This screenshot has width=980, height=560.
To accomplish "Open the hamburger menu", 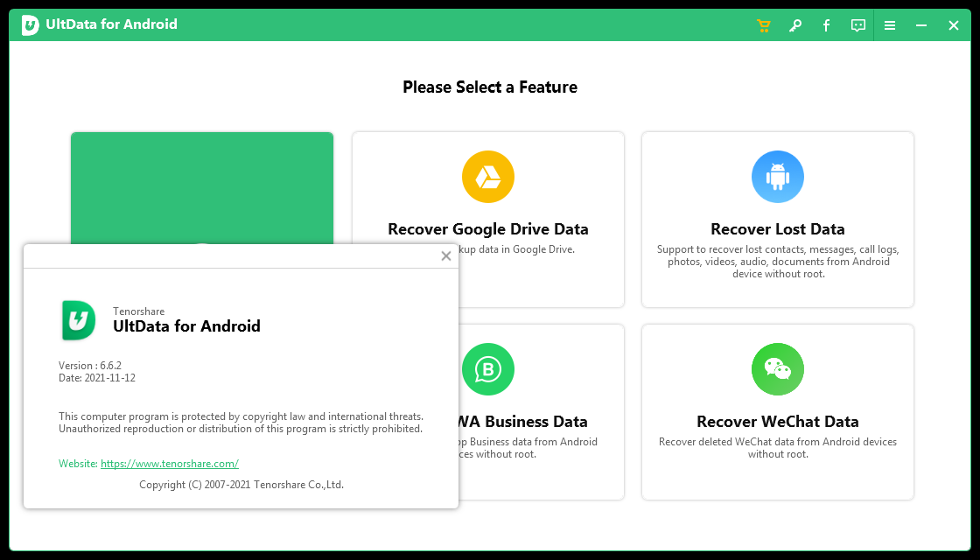I will (890, 25).
